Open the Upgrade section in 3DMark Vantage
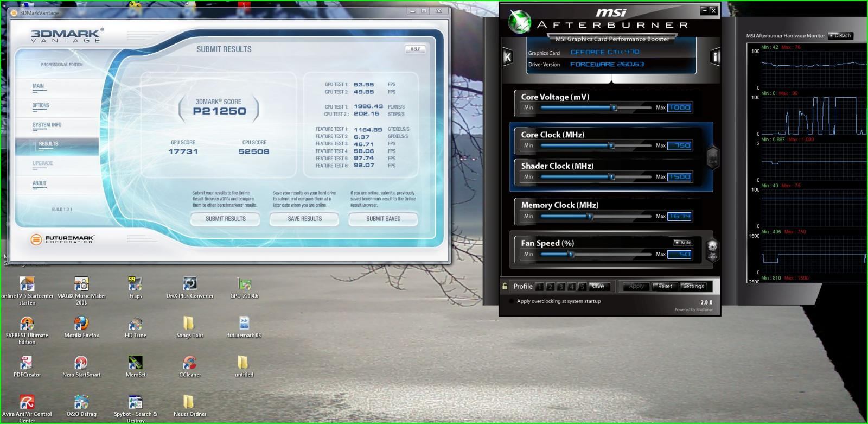868x424 pixels. pyautogui.click(x=43, y=163)
